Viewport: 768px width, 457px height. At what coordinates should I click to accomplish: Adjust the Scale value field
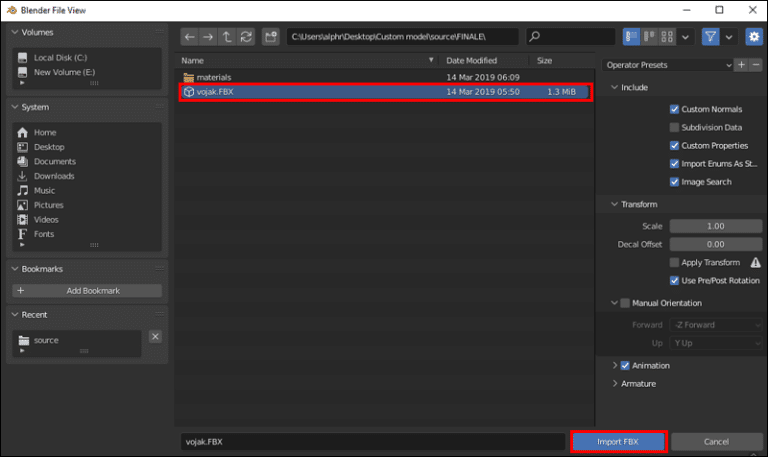[x=716, y=226]
